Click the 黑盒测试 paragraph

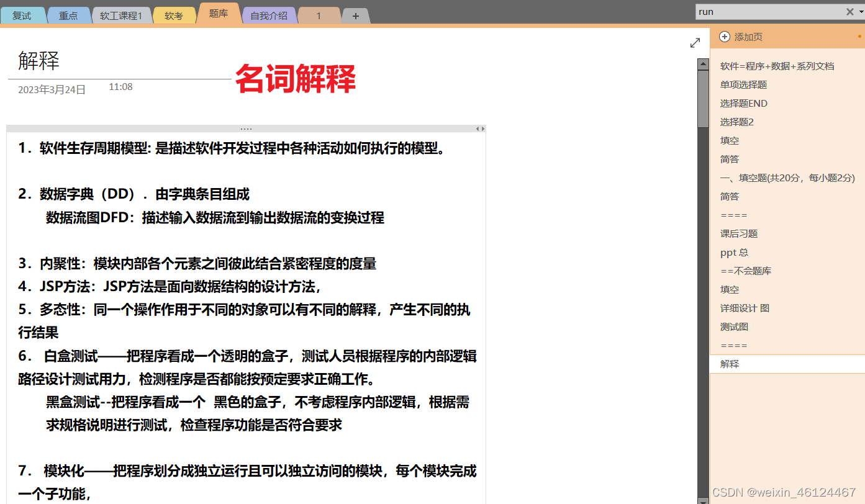pyautogui.click(x=258, y=413)
